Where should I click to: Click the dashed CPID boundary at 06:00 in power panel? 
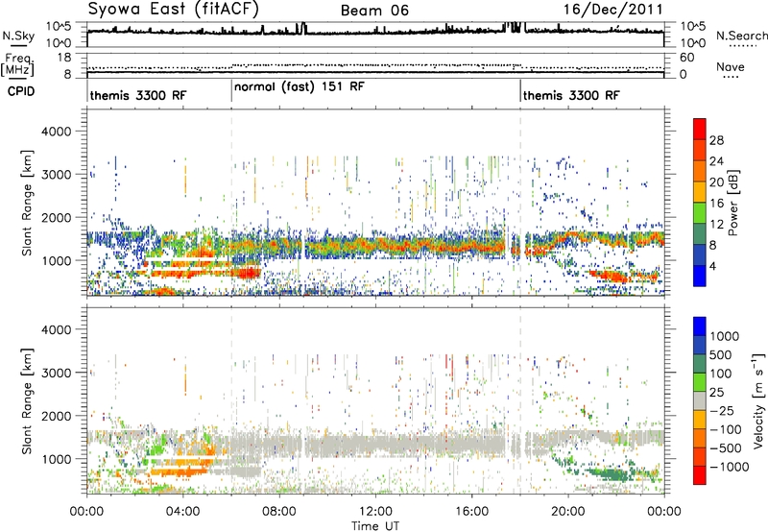click(x=231, y=203)
